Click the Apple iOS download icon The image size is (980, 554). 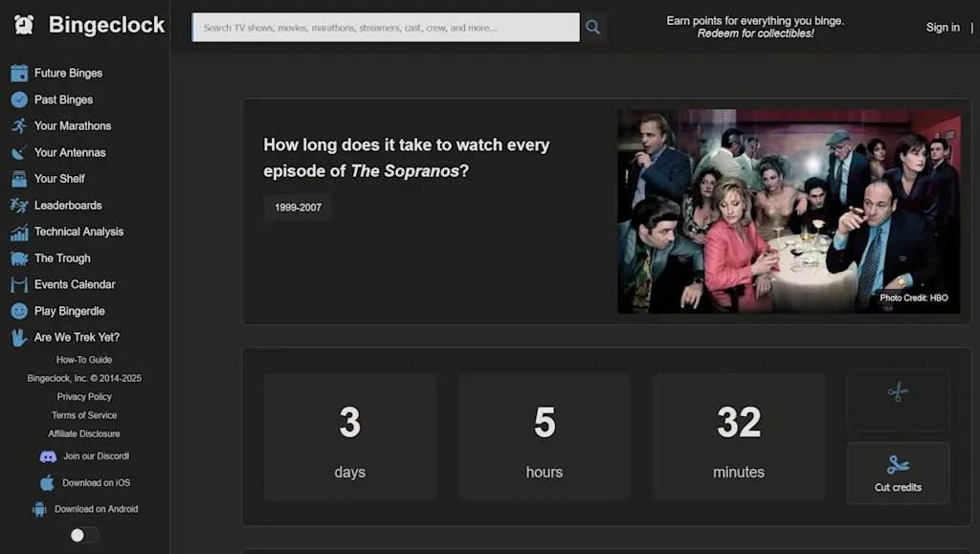(47, 483)
